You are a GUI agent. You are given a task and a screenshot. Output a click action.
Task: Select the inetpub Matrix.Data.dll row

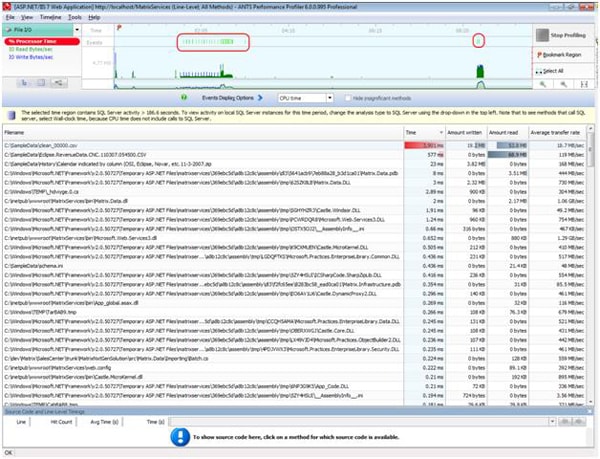294,201
